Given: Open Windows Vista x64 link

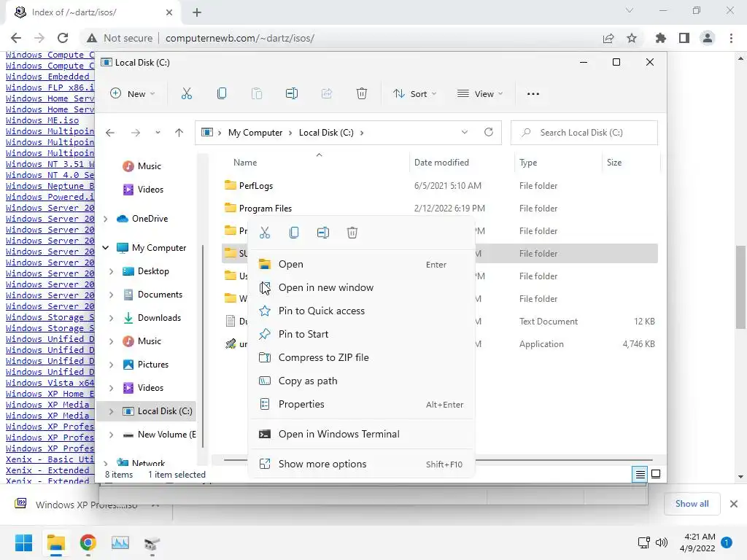Looking at the screenshot, I should click(x=50, y=383).
